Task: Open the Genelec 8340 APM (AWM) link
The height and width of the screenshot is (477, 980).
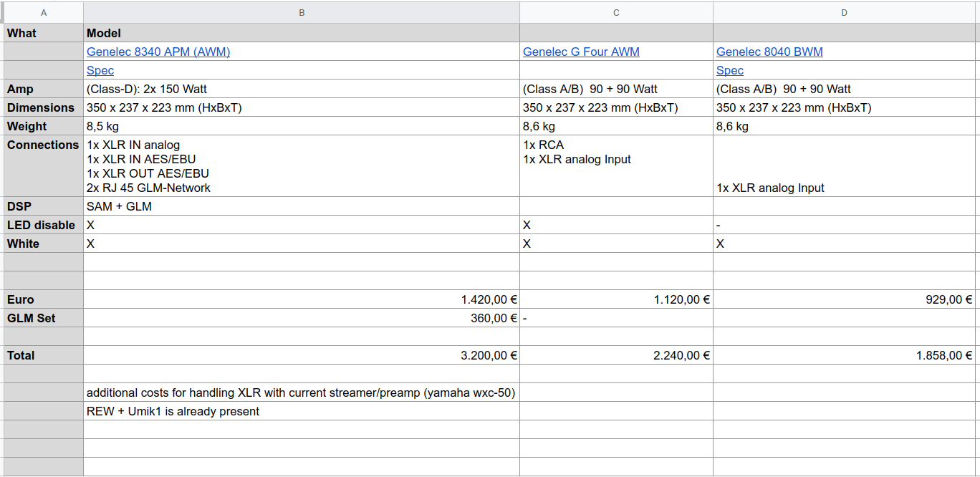Action: [x=158, y=52]
